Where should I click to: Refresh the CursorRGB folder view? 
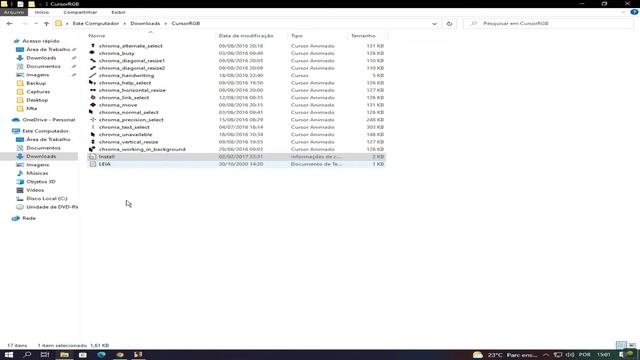[x=449, y=24]
